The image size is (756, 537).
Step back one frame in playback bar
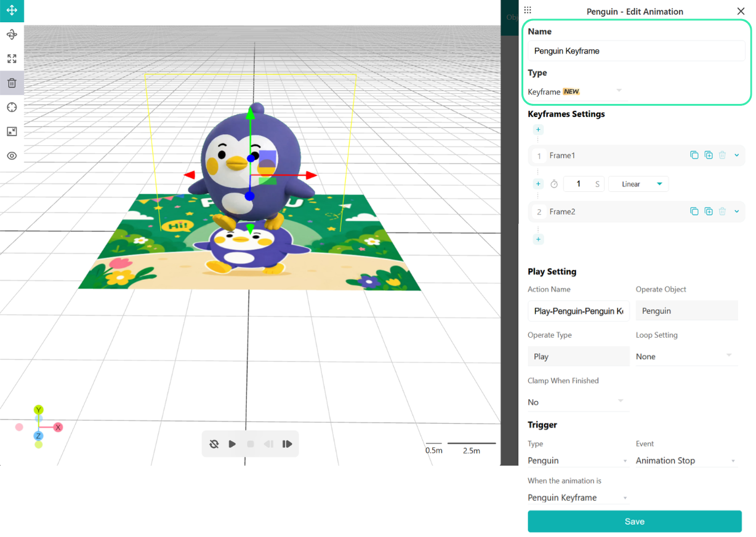(x=268, y=444)
